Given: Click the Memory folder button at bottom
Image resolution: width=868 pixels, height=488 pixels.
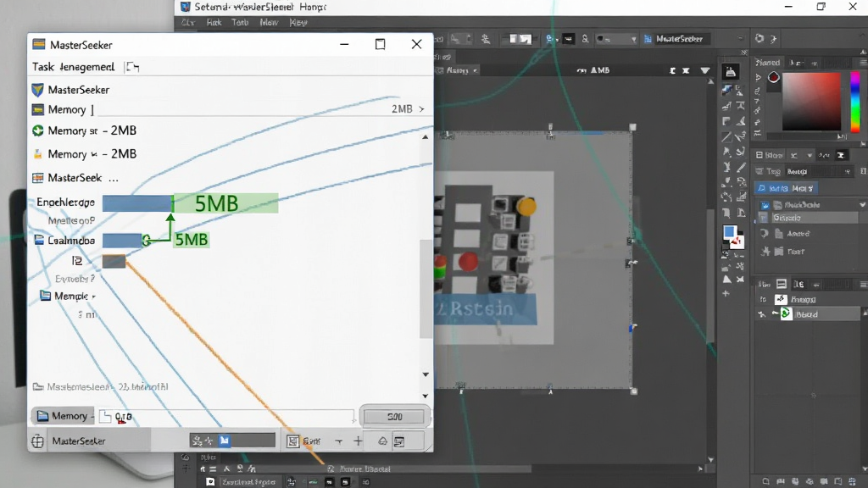Looking at the screenshot, I should [61, 416].
